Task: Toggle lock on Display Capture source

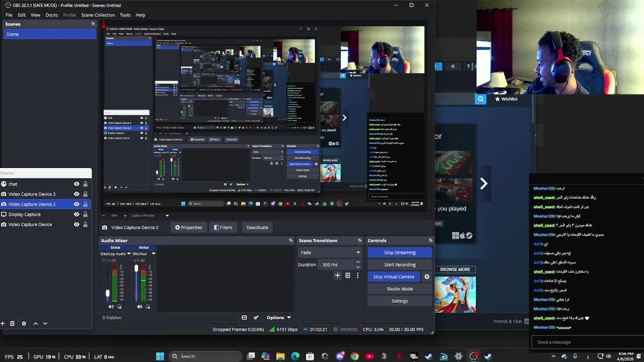Action: click(x=85, y=214)
